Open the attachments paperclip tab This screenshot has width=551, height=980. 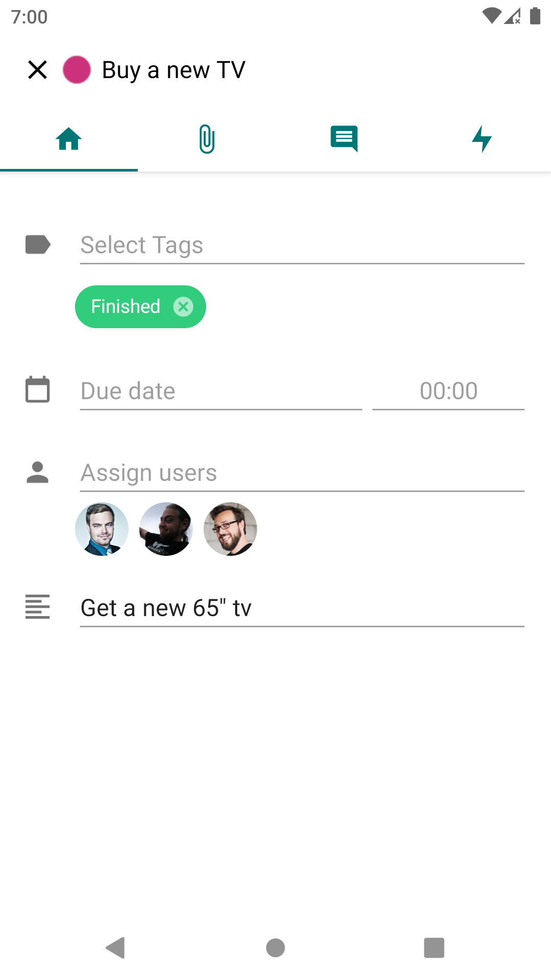tap(207, 139)
